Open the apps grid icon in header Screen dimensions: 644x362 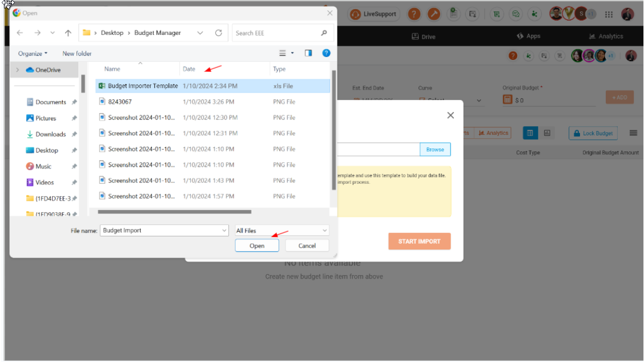pos(609,14)
